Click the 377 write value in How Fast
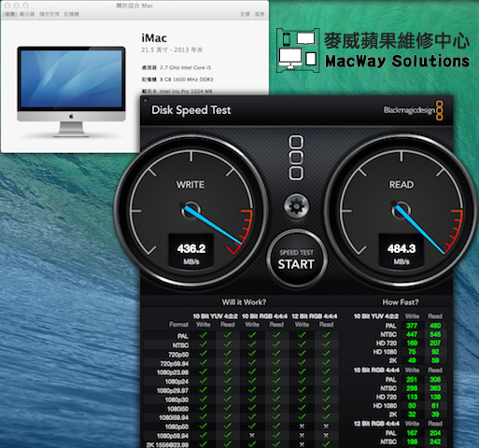Screen dimensions: 479x448 tap(412, 326)
